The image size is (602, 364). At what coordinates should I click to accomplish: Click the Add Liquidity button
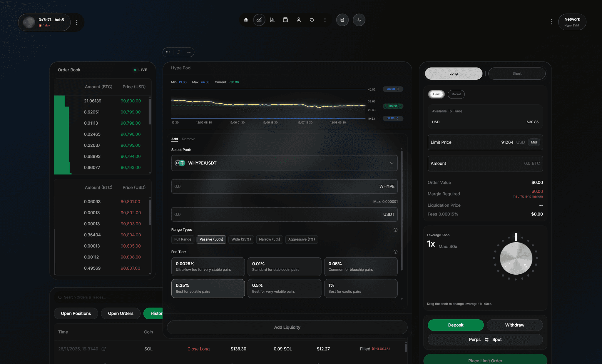tap(287, 327)
